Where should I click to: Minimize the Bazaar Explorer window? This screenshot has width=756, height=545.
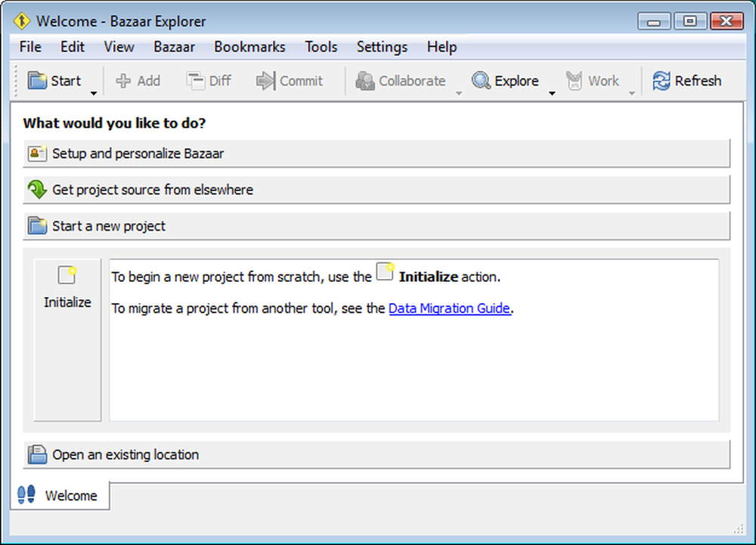(654, 21)
